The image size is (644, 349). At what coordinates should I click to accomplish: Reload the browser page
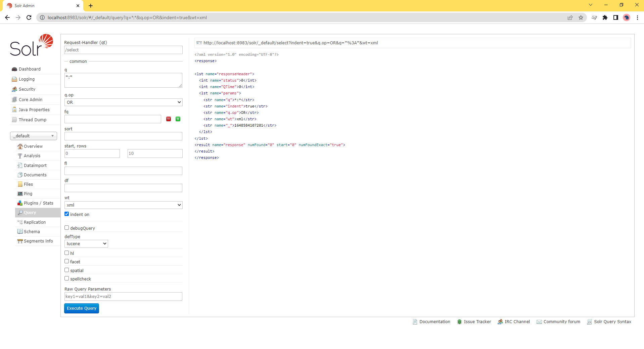click(x=29, y=17)
